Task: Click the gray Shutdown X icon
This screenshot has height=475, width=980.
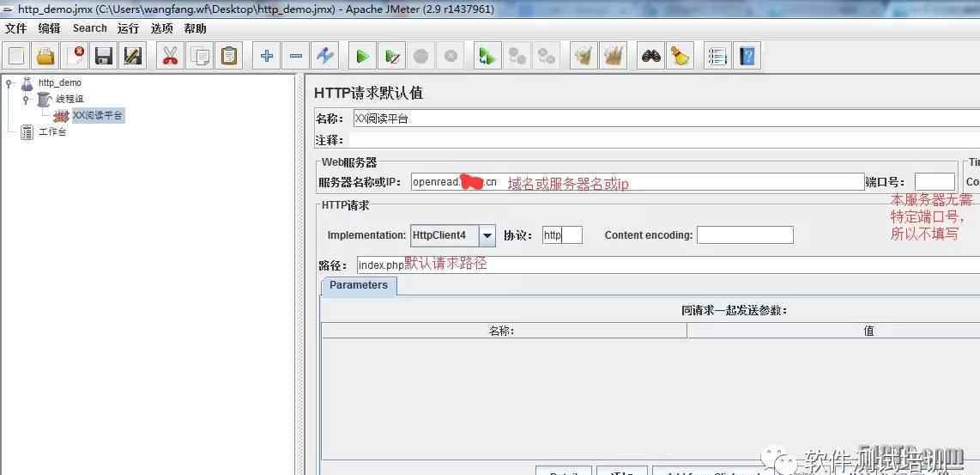Action: tap(450, 57)
